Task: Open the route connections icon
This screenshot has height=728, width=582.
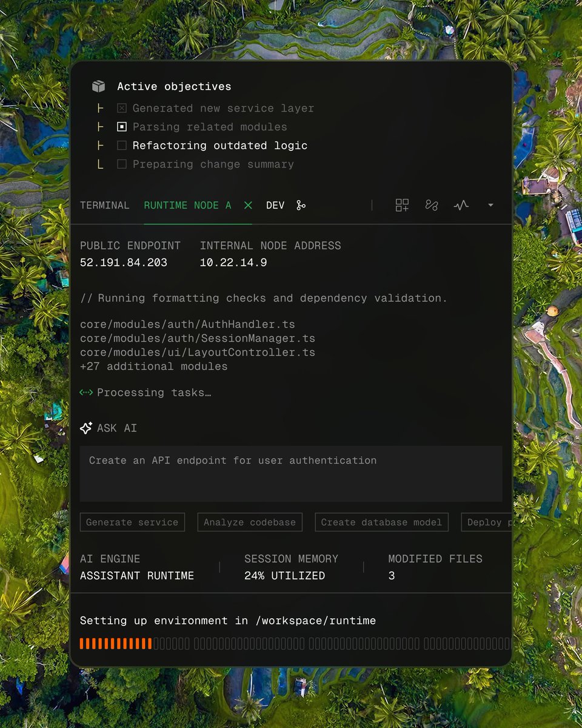Action: [x=431, y=205]
